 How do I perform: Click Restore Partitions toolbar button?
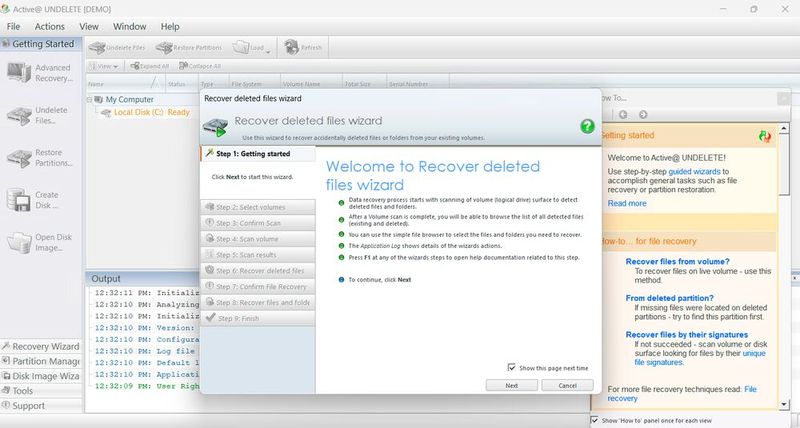tap(189, 47)
